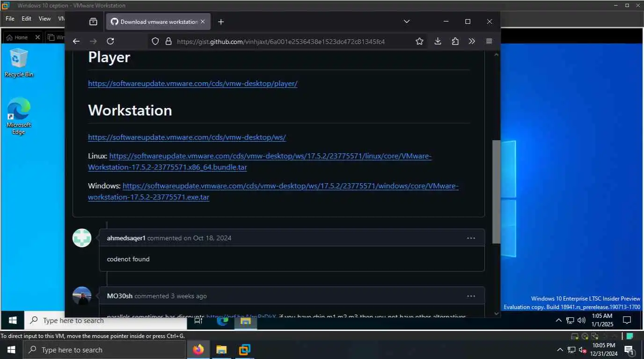Click the guest VM taskbar search box
The image size is (644, 359).
(x=106, y=320)
